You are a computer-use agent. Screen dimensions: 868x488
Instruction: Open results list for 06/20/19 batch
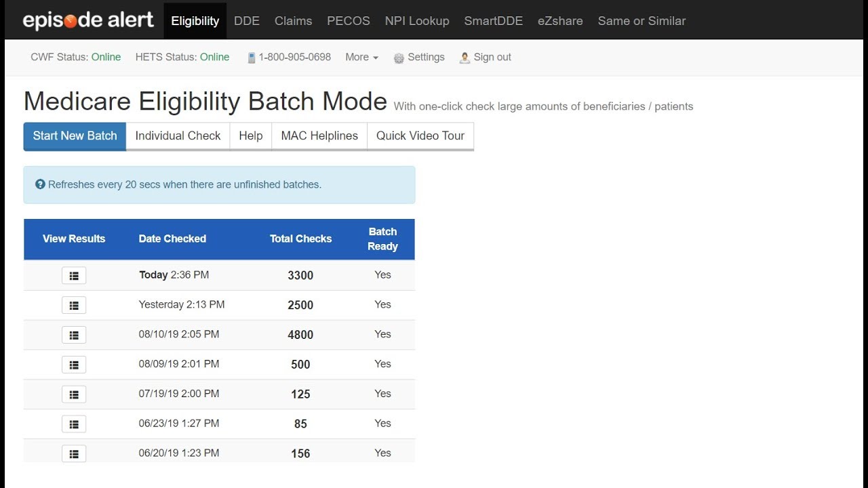click(x=74, y=453)
